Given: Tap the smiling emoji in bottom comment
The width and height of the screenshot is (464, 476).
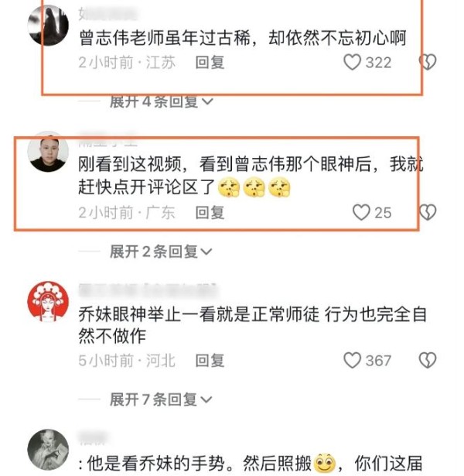Looking at the screenshot, I should pos(325,464).
